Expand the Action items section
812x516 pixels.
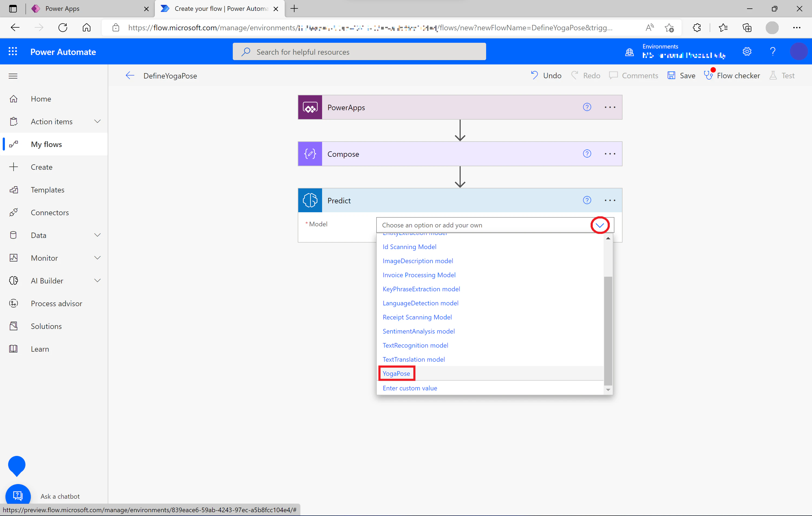(97, 121)
